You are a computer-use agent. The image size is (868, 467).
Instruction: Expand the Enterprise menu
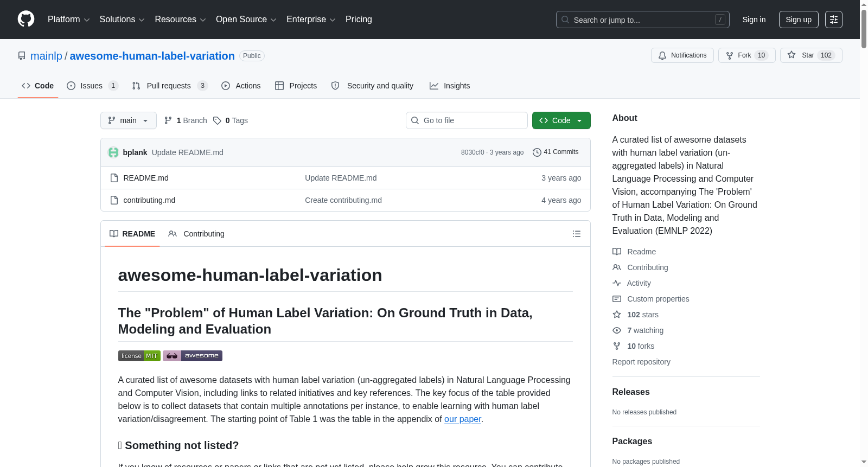pyautogui.click(x=311, y=20)
